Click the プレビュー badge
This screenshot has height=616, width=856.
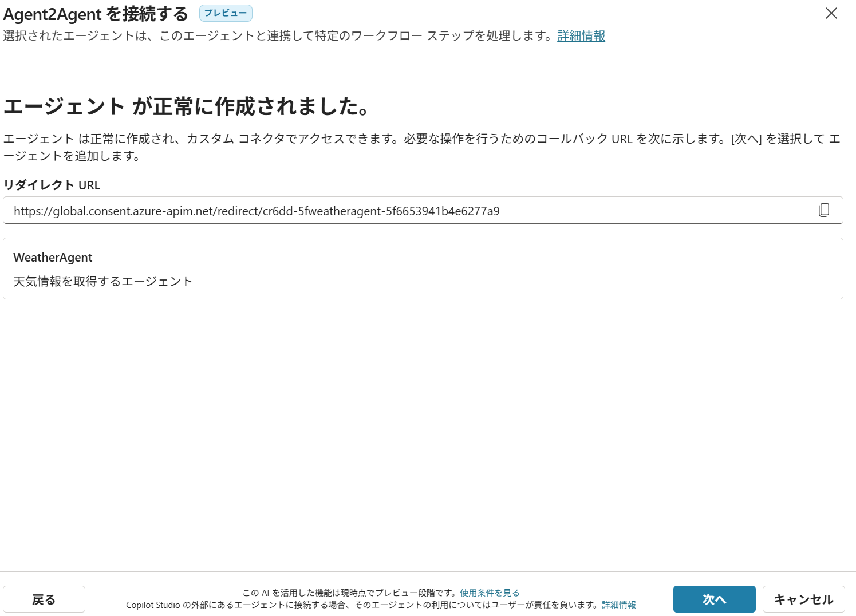[x=226, y=13]
